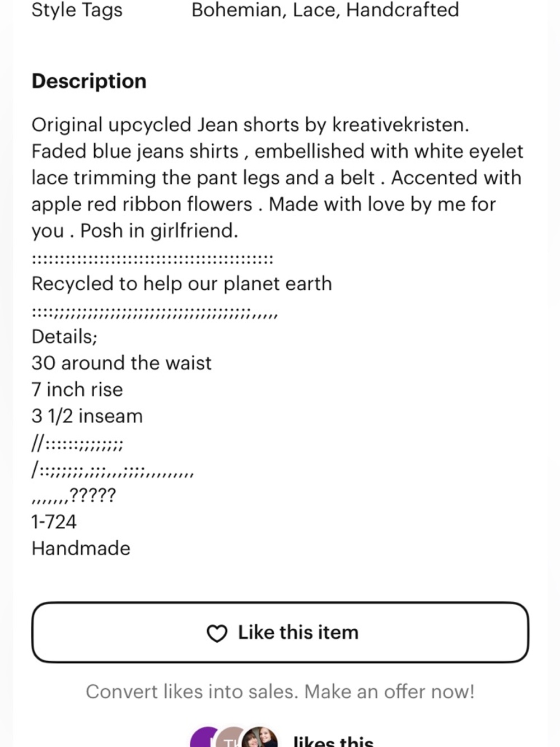
Task: Click the 'likes this' text
Action: (x=333, y=741)
